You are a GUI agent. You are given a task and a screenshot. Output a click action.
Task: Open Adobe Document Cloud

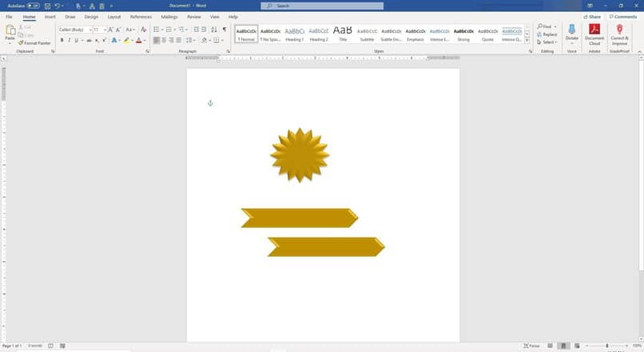[x=594, y=34]
